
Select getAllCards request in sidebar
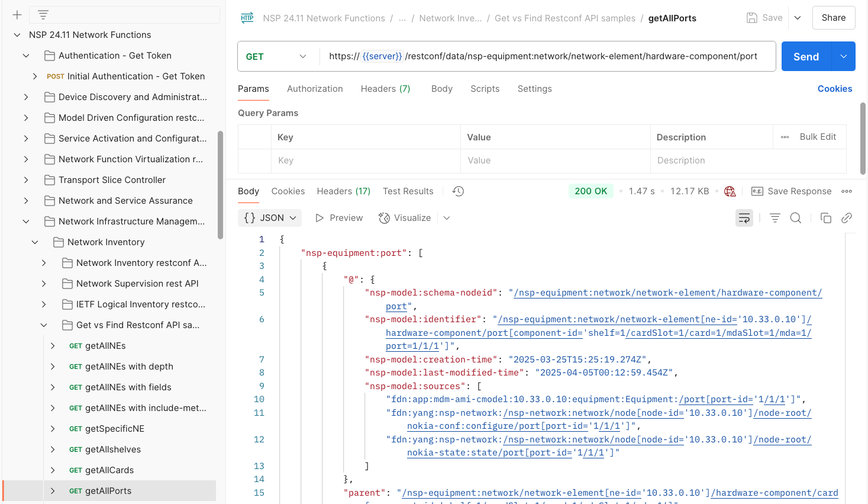pyautogui.click(x=109, y=470)
